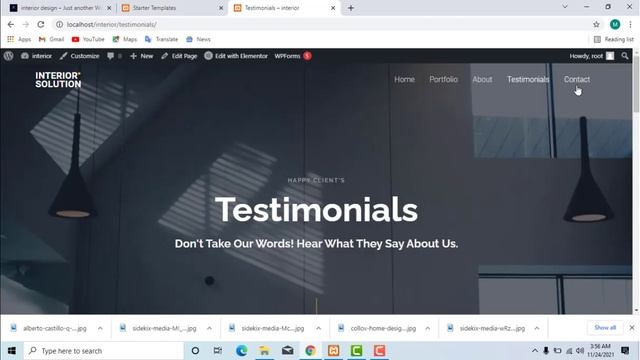Launch Microsoft Edge from taskbar
Viewport: 640px width, 360px height.
(x=241, y=351)
